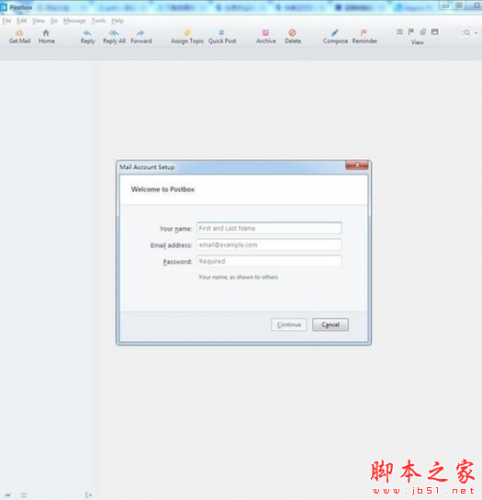Click the Reply arrow icon
The width and height of the screenshot is (482, 500).
coord(87,33)
